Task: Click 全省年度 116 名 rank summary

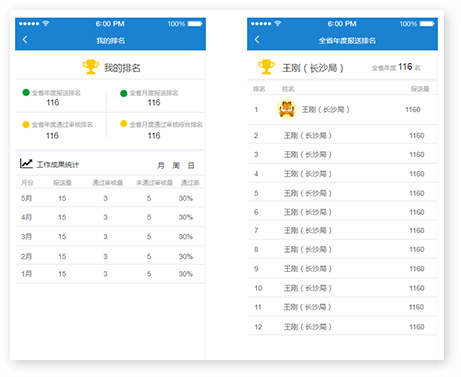Action: 396,67
